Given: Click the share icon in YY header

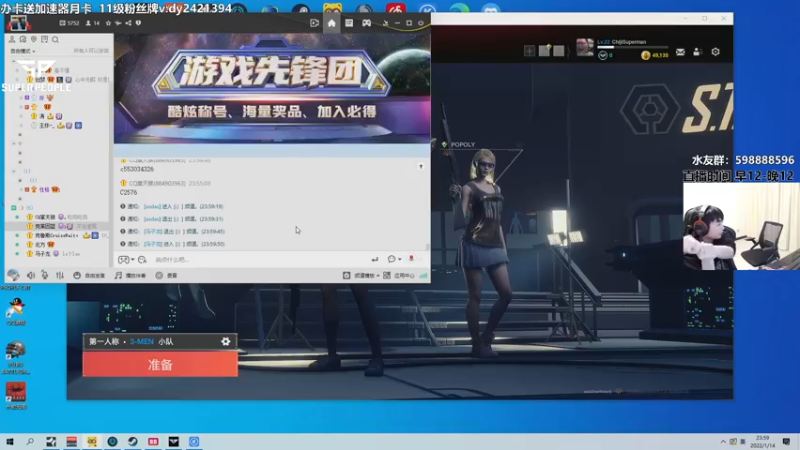Looking at the screenshot, I should pos(128,23).
